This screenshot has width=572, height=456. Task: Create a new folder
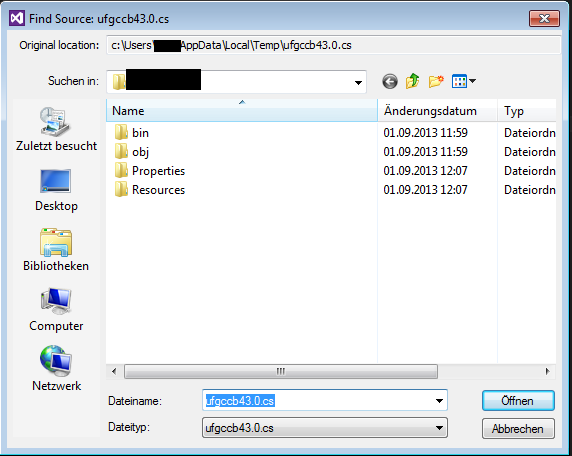point(436,81)
